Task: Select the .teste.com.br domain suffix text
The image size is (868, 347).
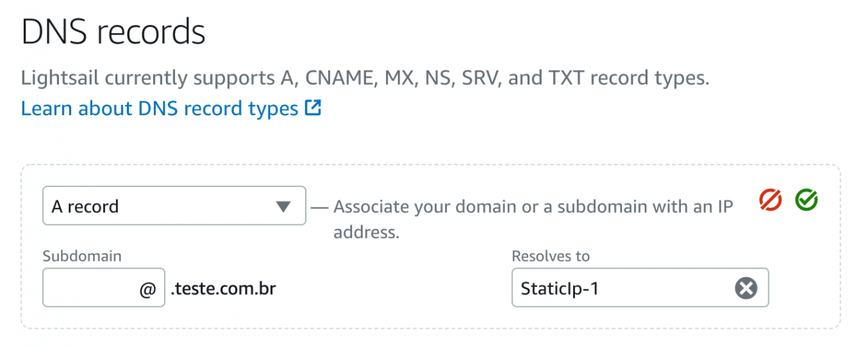Action: [223, 289]
